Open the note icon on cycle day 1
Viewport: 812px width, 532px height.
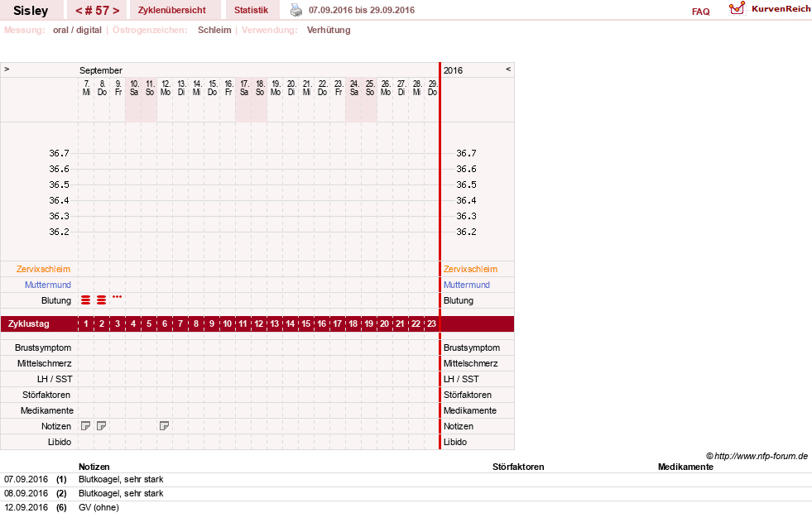85,426
